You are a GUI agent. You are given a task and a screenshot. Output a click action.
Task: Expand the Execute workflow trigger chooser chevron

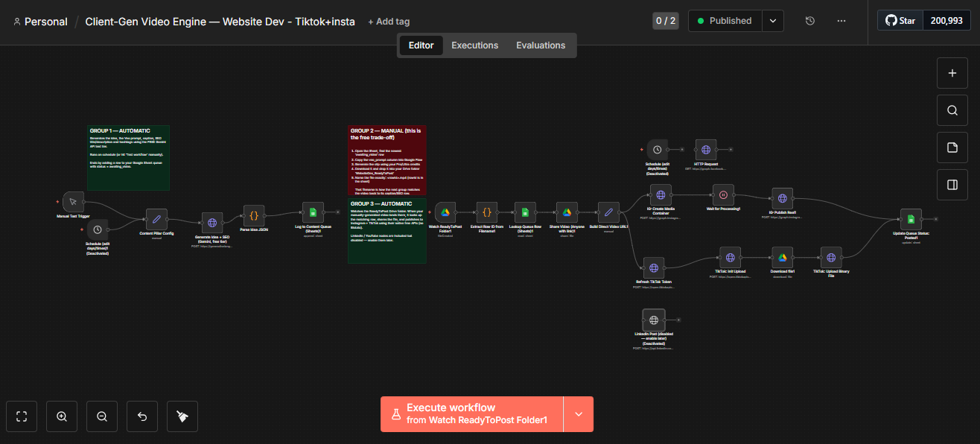[x=579, y=414]
